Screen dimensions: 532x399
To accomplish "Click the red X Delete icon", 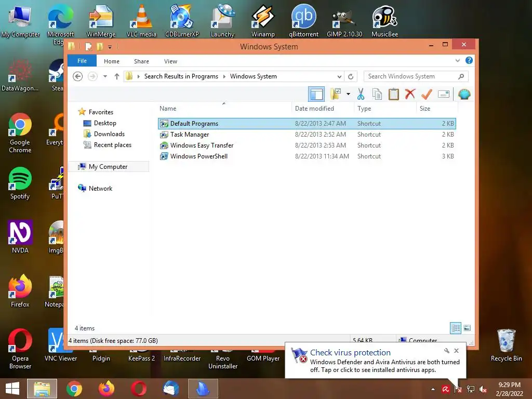I will [x=410, y=94].
